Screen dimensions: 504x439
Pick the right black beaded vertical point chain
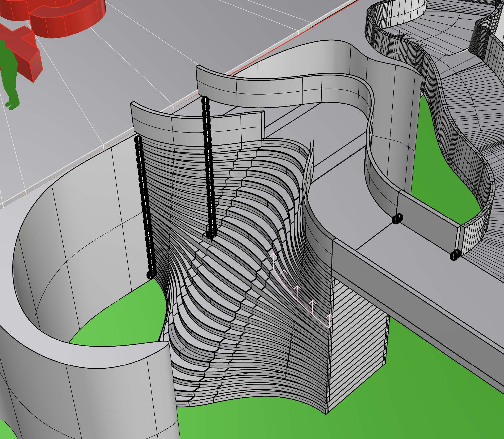pos(209,167)
